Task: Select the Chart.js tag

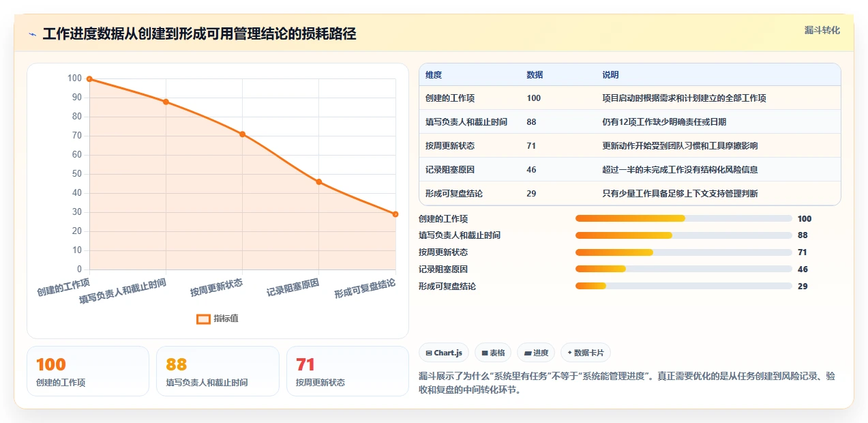Action: pos(444,353)
